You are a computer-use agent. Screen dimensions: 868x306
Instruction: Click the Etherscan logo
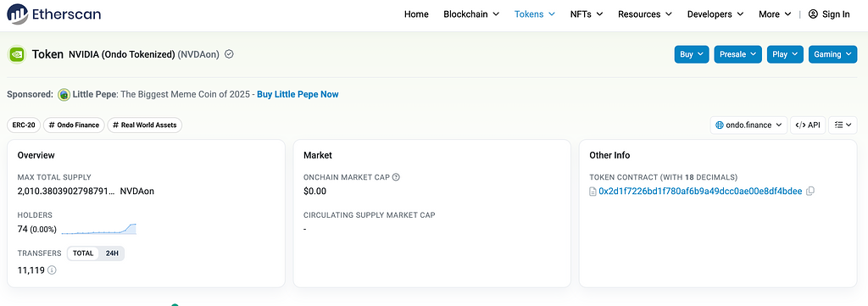tap(53, 14)
